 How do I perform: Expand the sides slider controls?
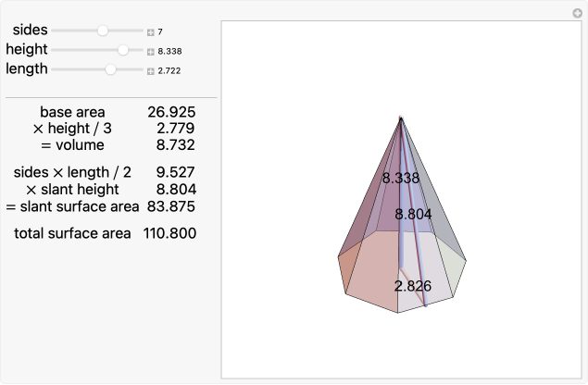coord(150,31)
